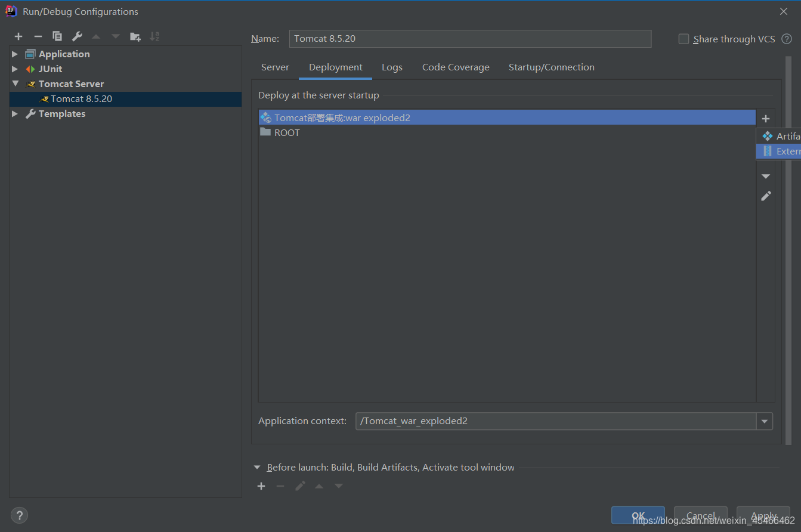Image resolution: width=801 pixels, height=532 pixels.
Task: Copy configuration using duplicate icon
Action: pyautogui.click(x=57, y=36)
